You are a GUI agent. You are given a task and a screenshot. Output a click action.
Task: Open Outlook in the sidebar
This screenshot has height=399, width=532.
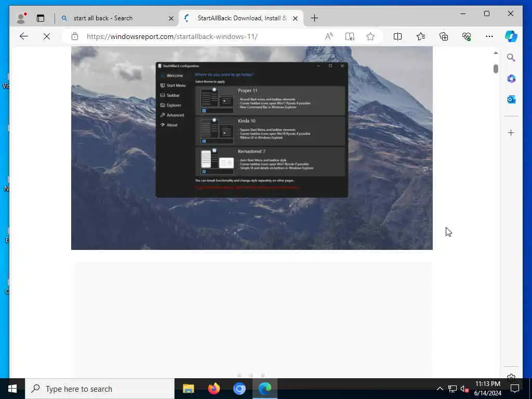tap(511, 99)
